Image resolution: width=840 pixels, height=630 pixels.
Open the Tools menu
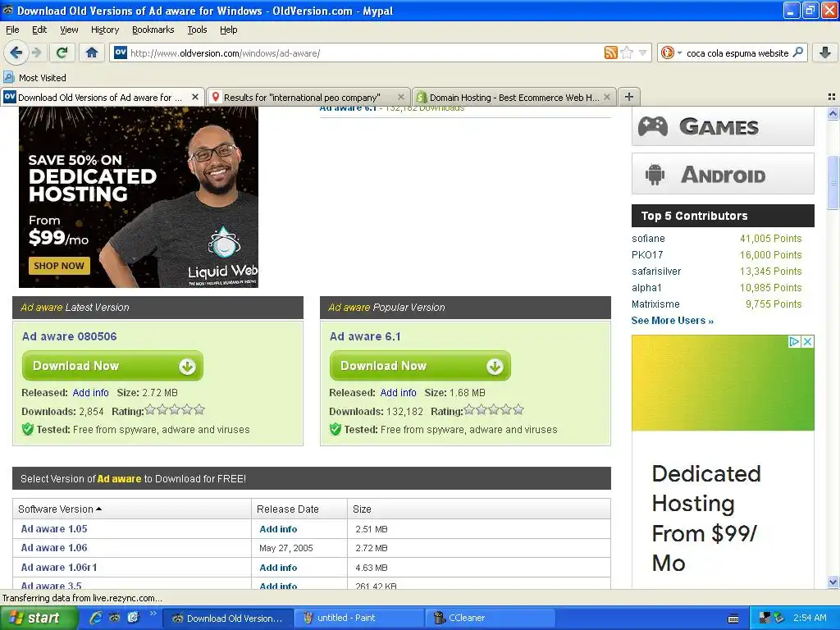tap(197, 30)
